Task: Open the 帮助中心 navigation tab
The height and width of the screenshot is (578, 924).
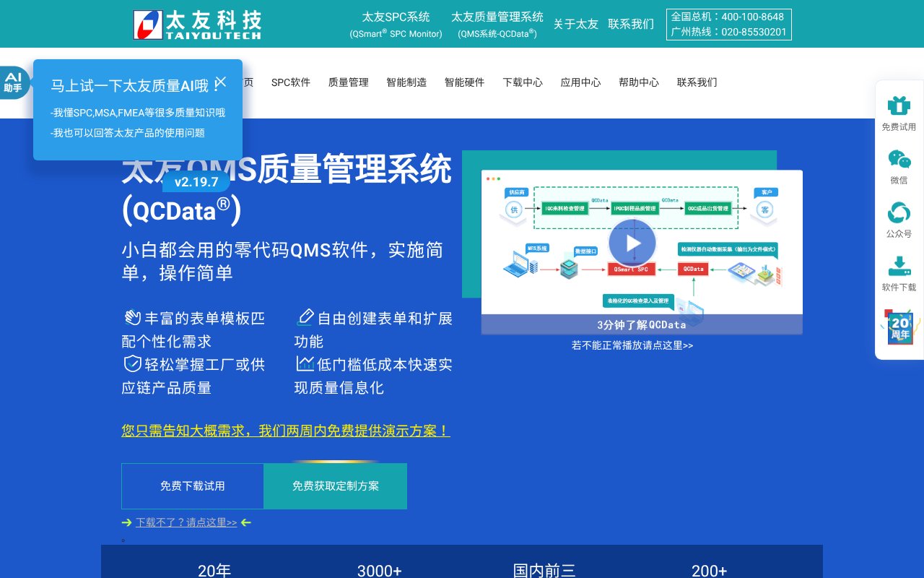Action: 638,82
